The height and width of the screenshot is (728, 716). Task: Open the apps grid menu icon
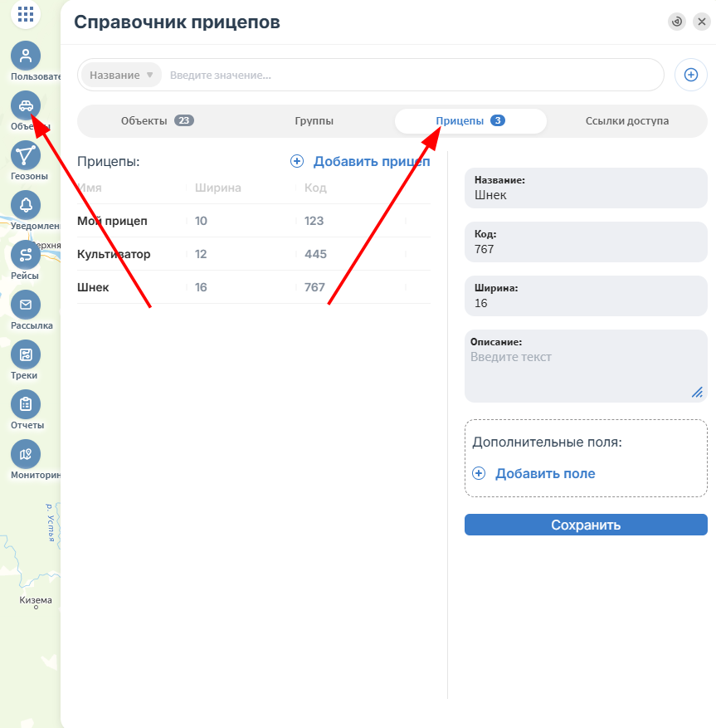click(x=26, y=14)
